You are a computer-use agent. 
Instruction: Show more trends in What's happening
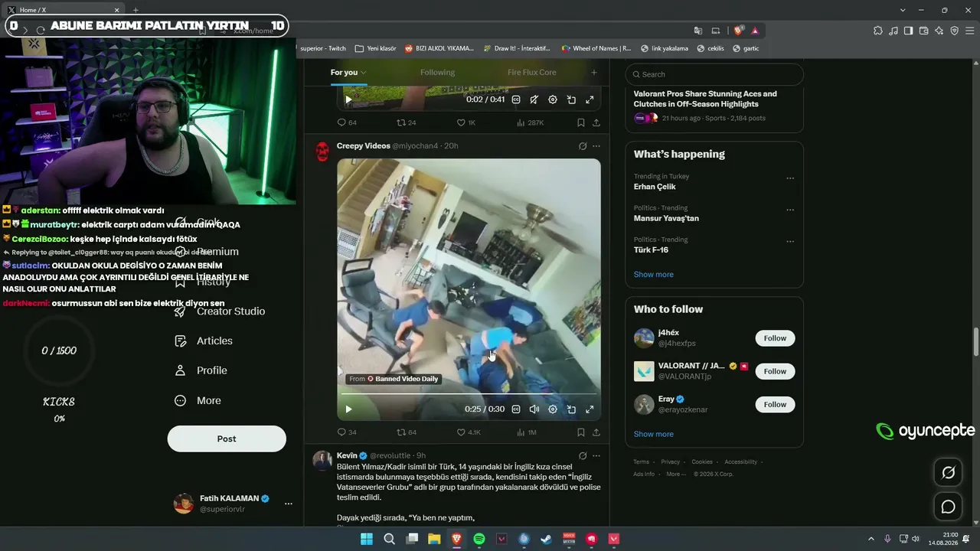pos(654,275)
